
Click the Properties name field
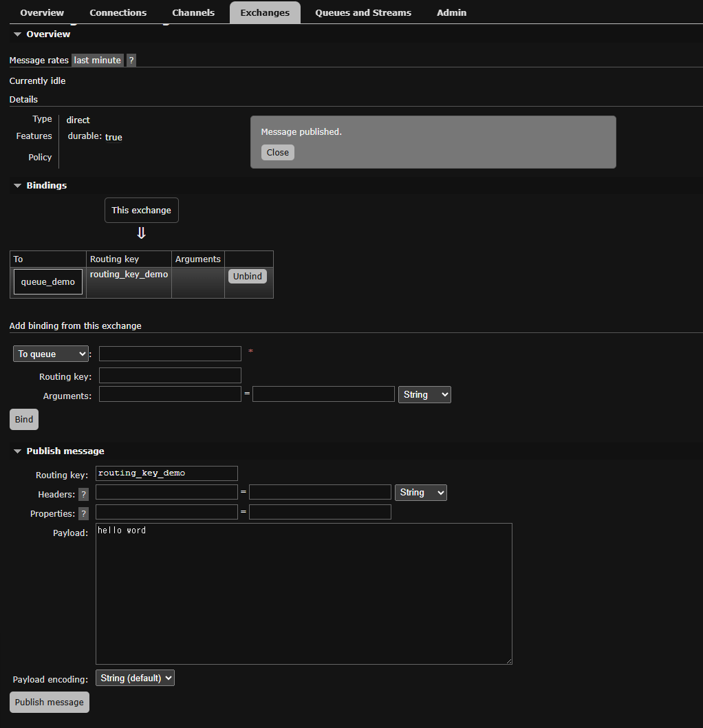coord(166,512)
